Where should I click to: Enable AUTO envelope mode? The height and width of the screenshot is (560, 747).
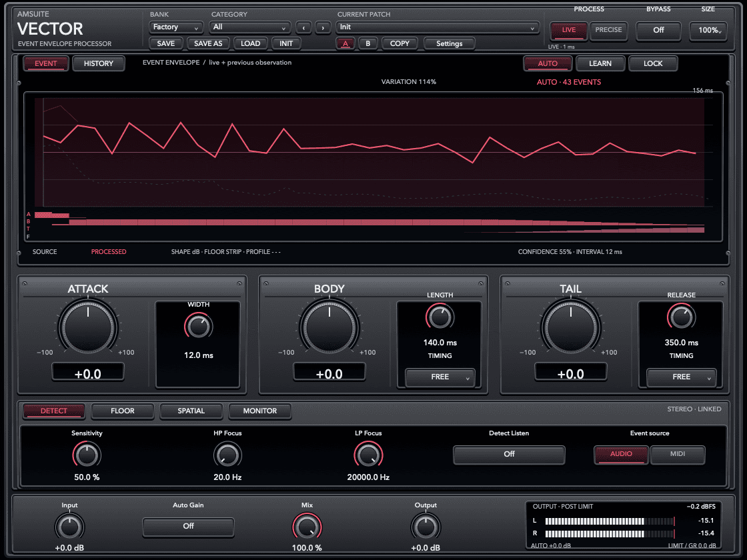click(548, 64)
